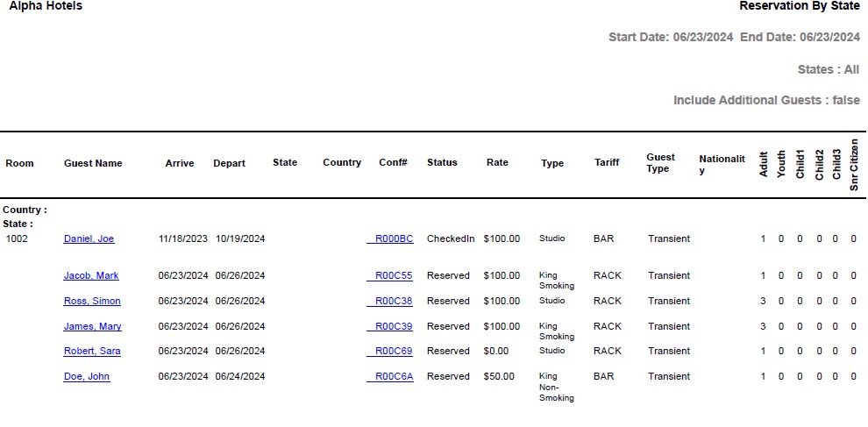Screen dimensions: 868x427
Task: Click the CheckedIn status in Daniel's row
Action: [x=451, y=238]
